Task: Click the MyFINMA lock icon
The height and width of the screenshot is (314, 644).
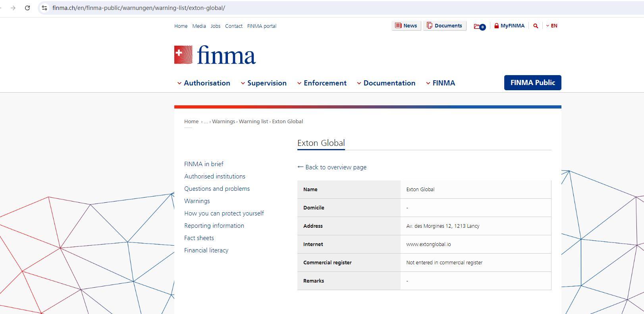Action: coord(496,26)
